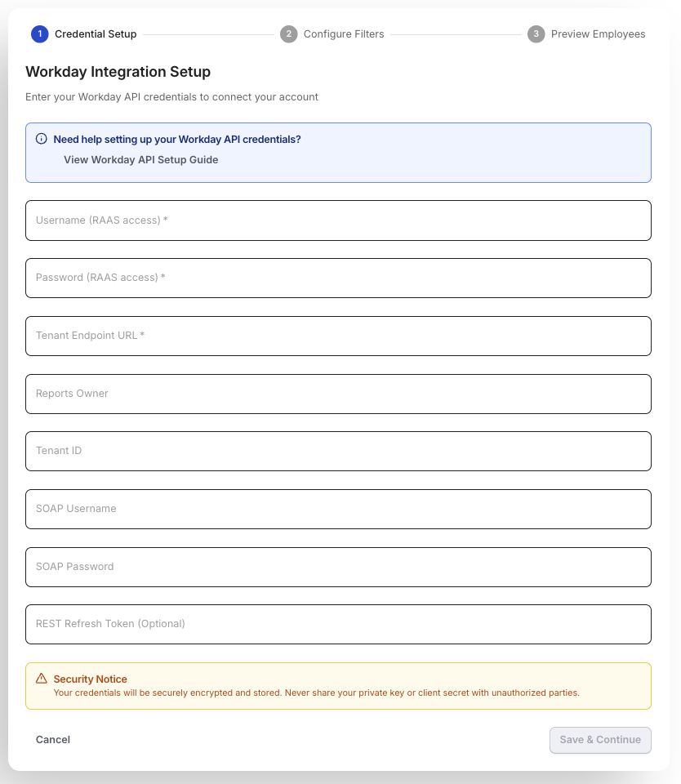Click into the Tenant Endpoint URL field
Viewport: 681px width, 784px height.
point(339,336)
